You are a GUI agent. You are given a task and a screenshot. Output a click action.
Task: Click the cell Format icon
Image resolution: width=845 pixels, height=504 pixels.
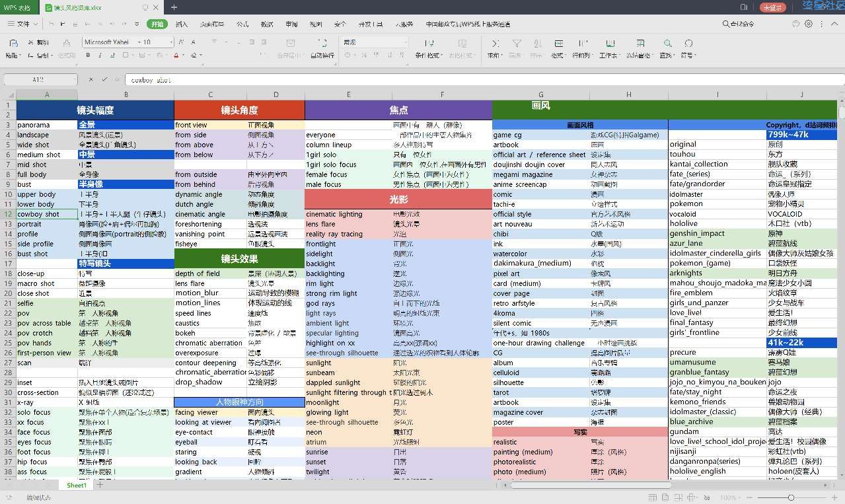click(559, 44)
